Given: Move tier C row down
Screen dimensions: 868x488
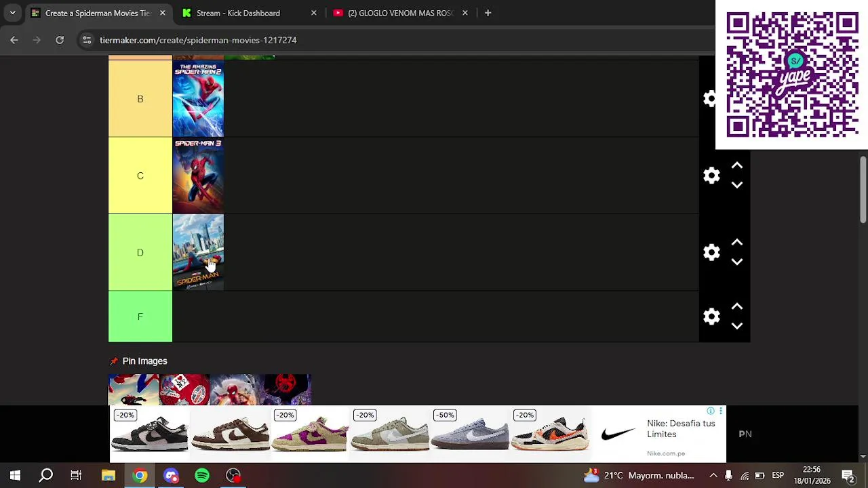Looking at the screenshot, I should pos(737,184).
